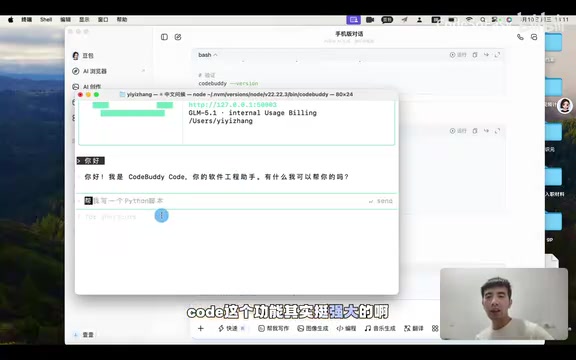Open the colorful Siri menu bar icon
The image size is (576, 360).
pos(509,20)
